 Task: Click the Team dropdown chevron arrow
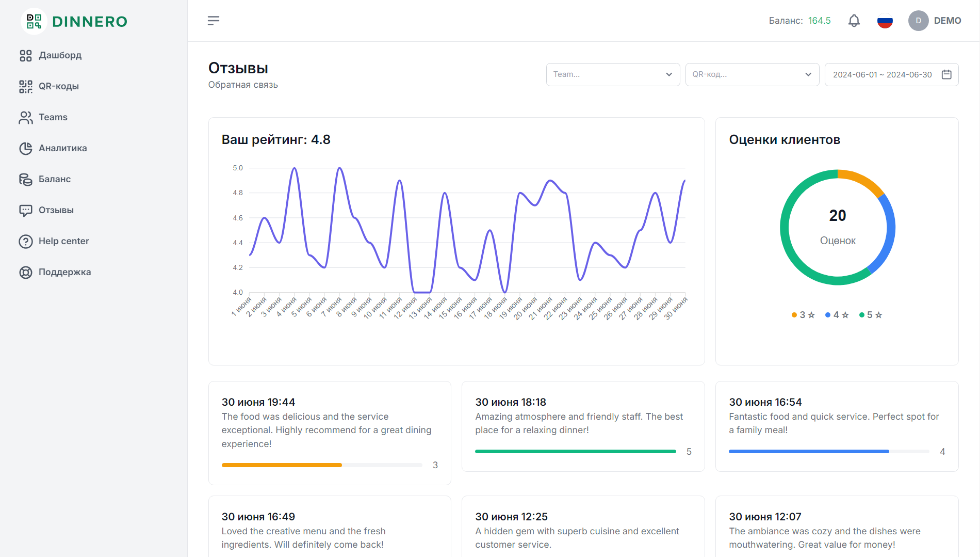coord(669,74)
